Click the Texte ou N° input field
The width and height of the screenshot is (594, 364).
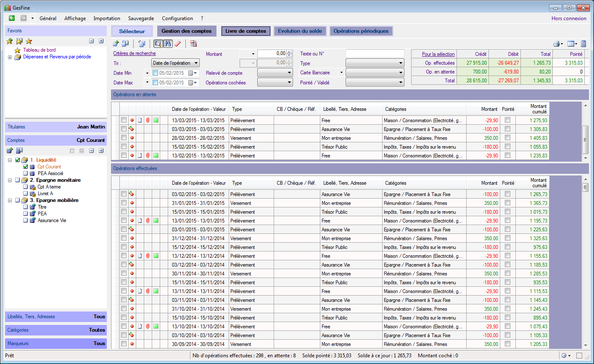pyautogui.click(x=375, y=54)
